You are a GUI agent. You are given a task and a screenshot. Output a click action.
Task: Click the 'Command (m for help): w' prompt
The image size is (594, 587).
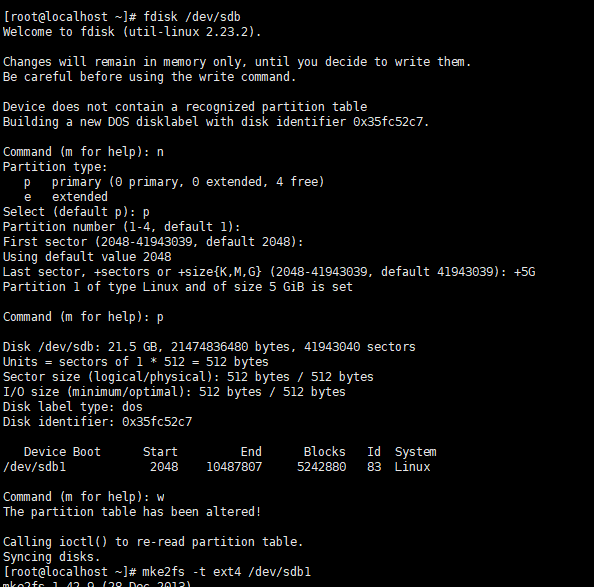84,497
